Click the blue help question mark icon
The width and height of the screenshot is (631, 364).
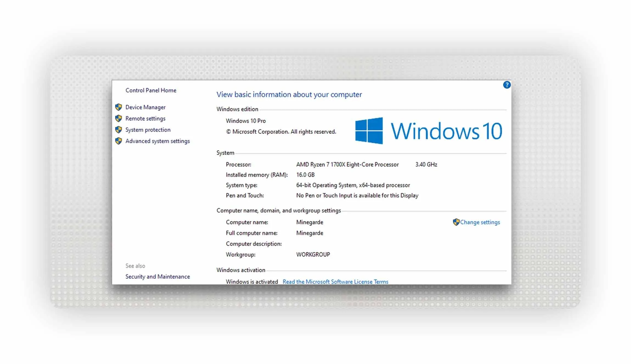pyautogui.click(x=506, y=85)
